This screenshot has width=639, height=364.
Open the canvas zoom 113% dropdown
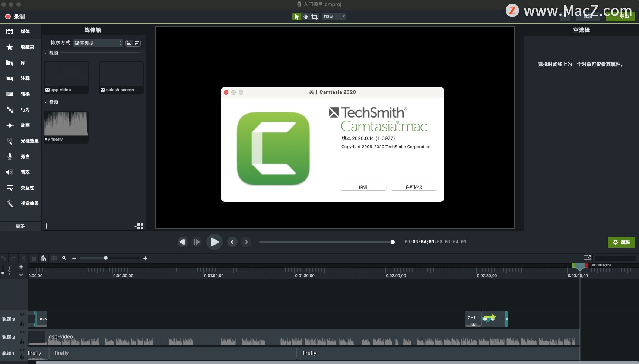334,17
